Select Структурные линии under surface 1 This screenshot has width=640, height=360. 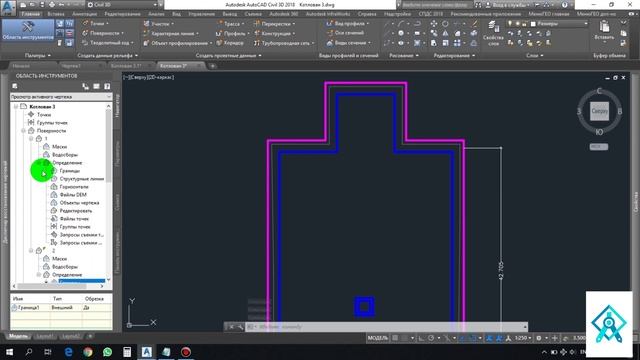[82, 179]
